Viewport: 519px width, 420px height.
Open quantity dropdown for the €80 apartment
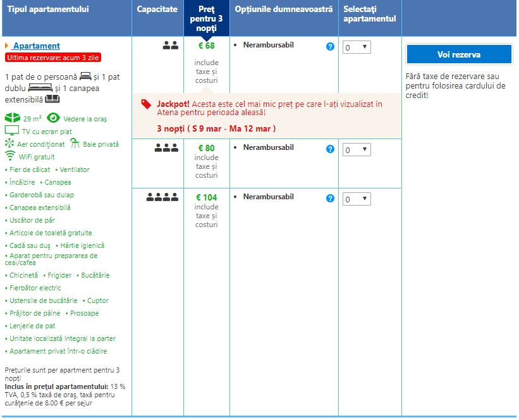357,150
